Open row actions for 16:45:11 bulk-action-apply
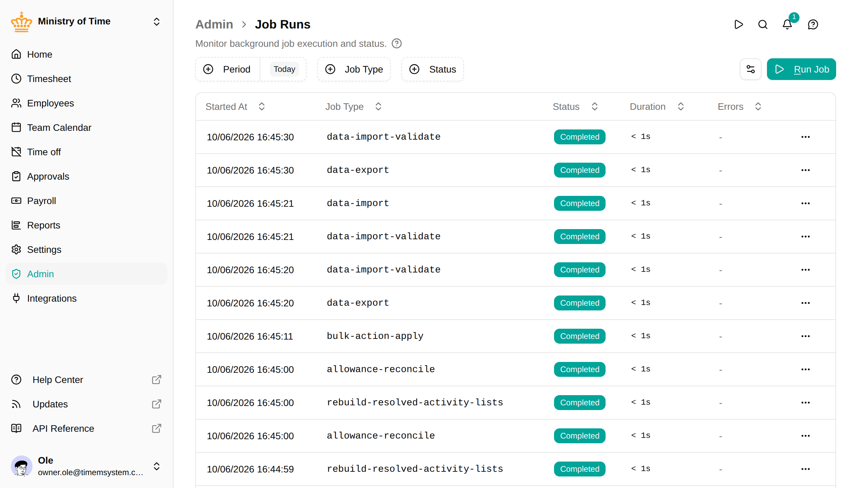The width and height of the screenshot is (868, 488). [806, 336]
